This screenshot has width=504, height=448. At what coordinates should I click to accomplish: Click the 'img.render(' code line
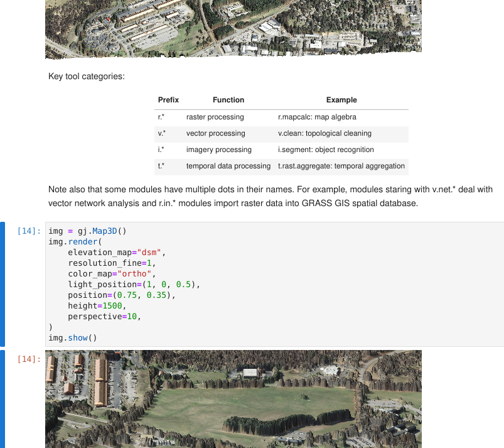[x=75, y=242]
